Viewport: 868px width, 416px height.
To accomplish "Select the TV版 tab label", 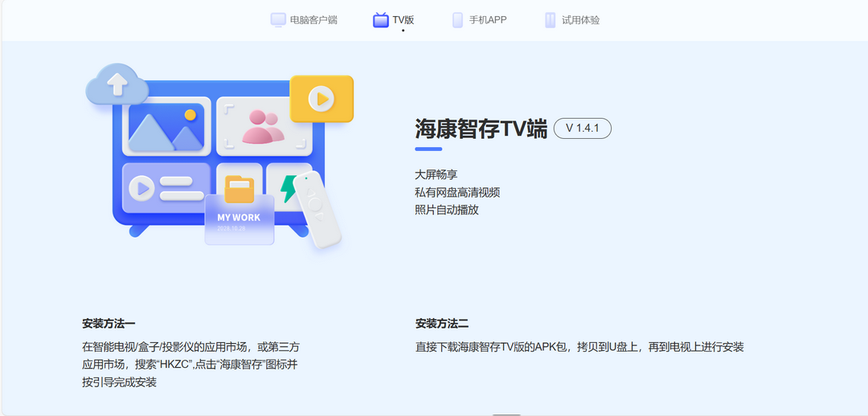I will coord(403,20).
